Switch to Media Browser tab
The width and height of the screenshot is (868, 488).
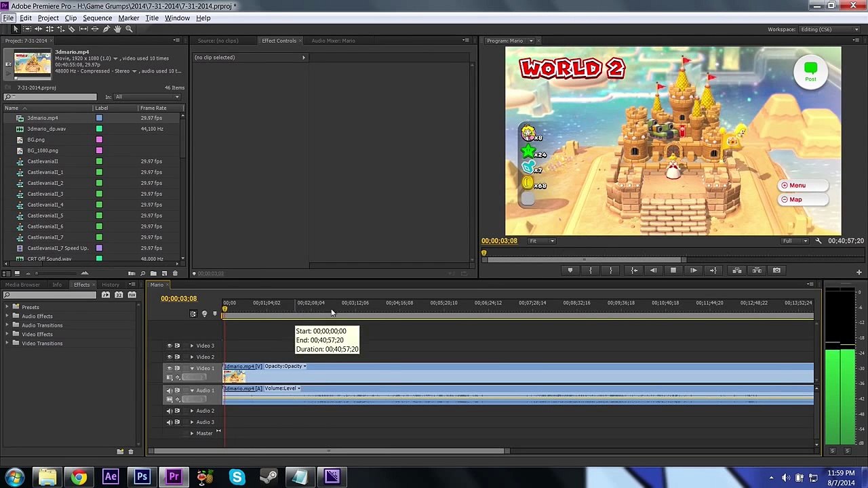click(22, 285)
